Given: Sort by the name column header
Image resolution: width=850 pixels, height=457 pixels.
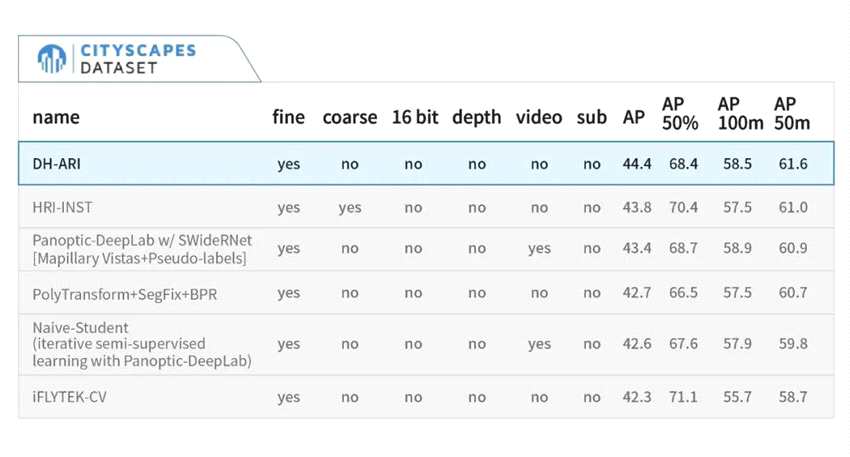Looking at the screenshot, I should 56,117.
